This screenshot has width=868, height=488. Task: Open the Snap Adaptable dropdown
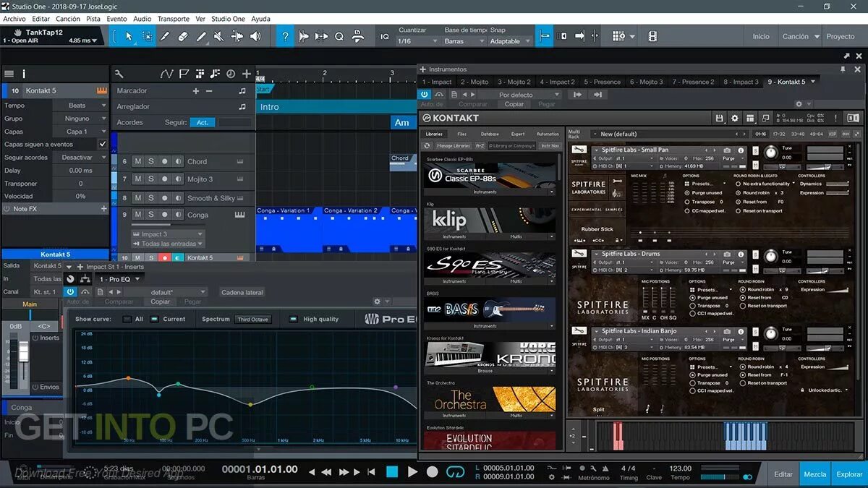509,41
